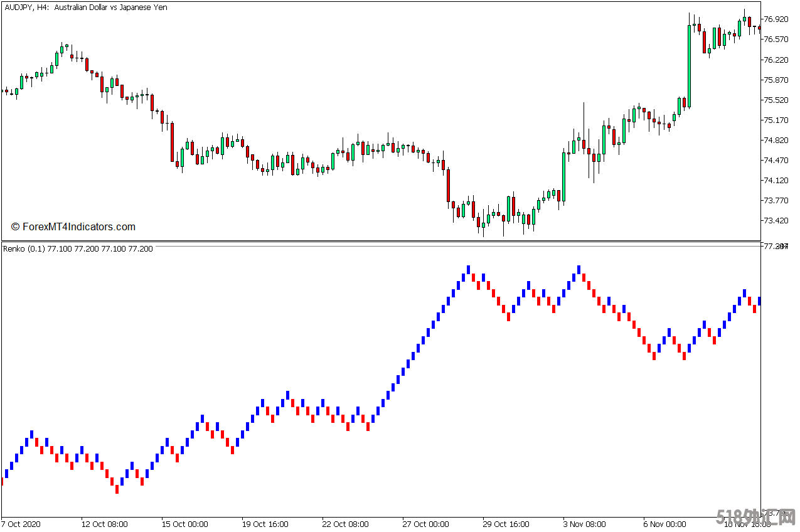
Task: Open the ForexMT4Indicators.com watermark link
Action: pyautogui.click(x=73, y=227)
